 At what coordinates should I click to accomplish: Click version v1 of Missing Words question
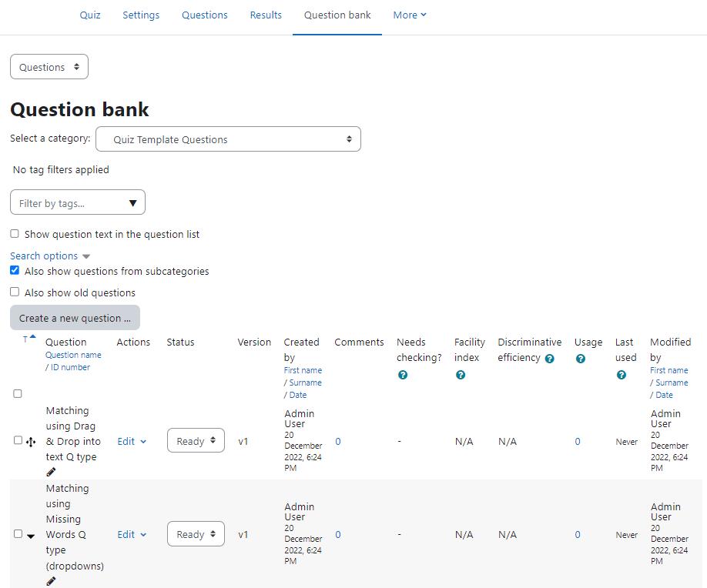point(243,535)
